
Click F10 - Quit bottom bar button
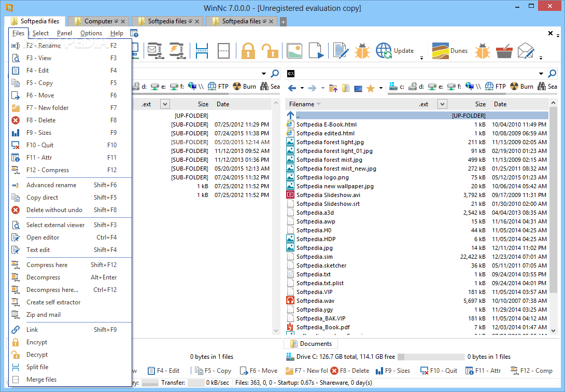point(439,371)
